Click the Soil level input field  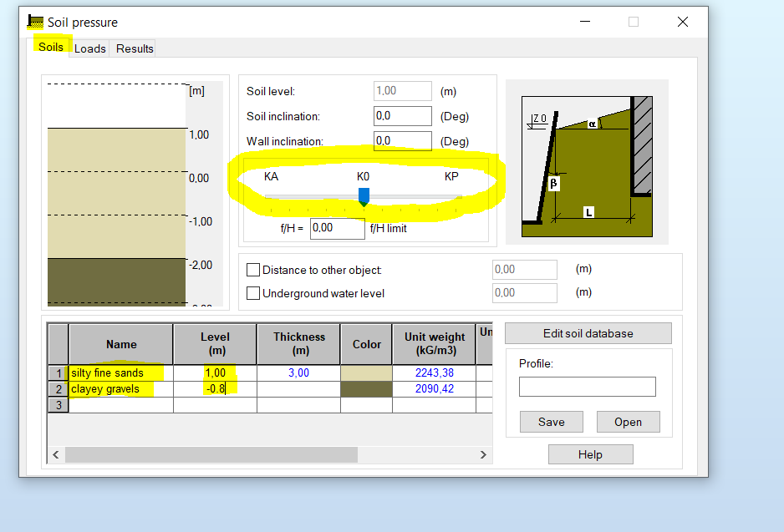click(x=402, y=90)
